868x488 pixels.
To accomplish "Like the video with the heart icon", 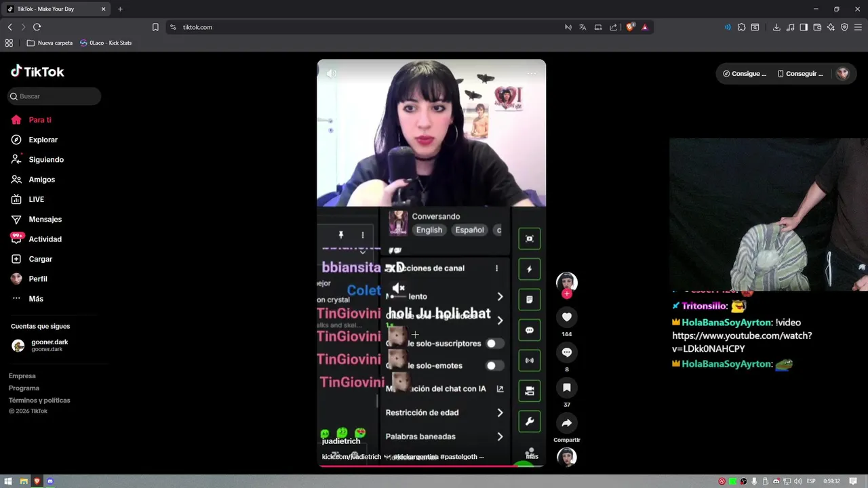I will pos(567,317).
